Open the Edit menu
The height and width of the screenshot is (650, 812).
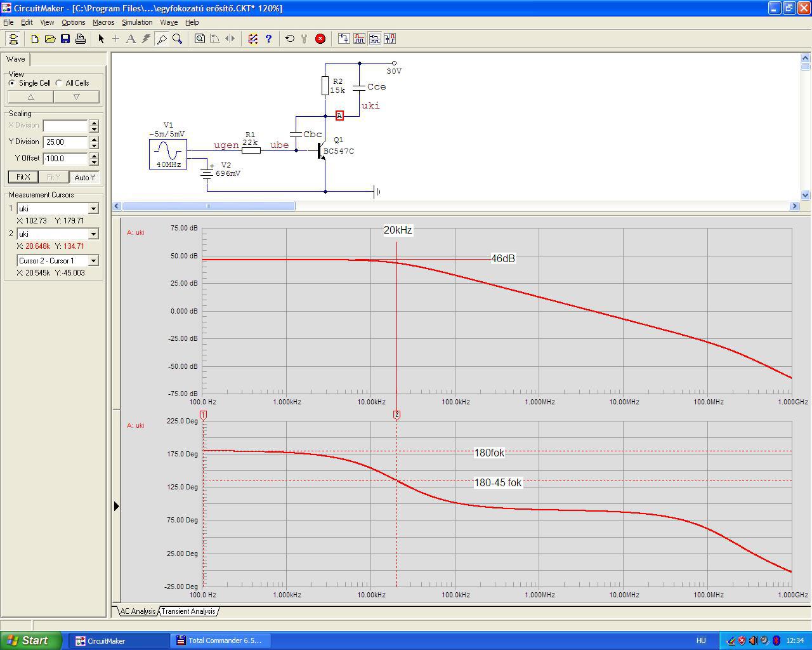pos(27,22)
